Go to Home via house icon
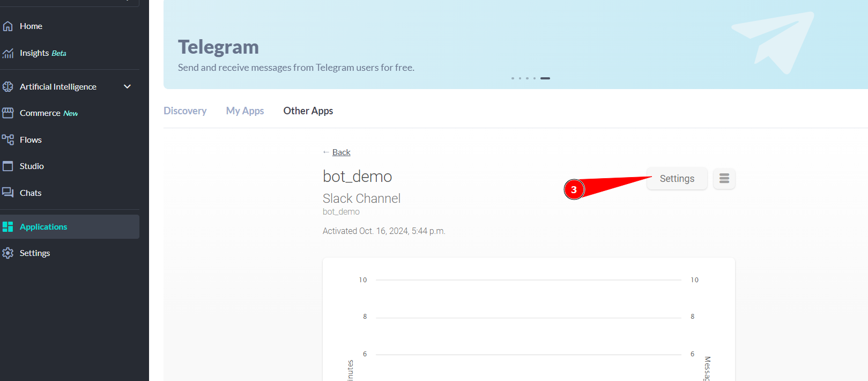 [8, 26]
